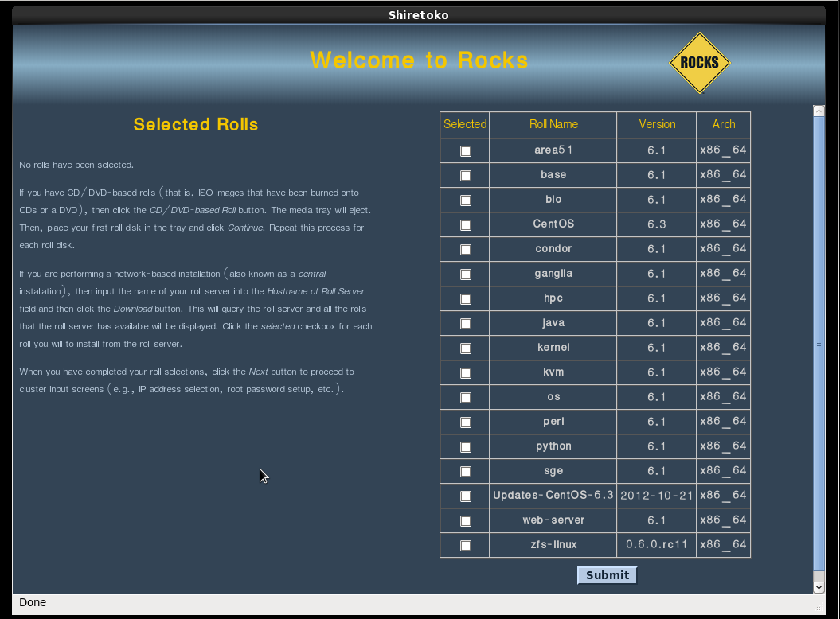The width and height of the screenshot is (840, 619).
Task: Enable the web-server roll checkbox
Action: (x=466, y=520)
